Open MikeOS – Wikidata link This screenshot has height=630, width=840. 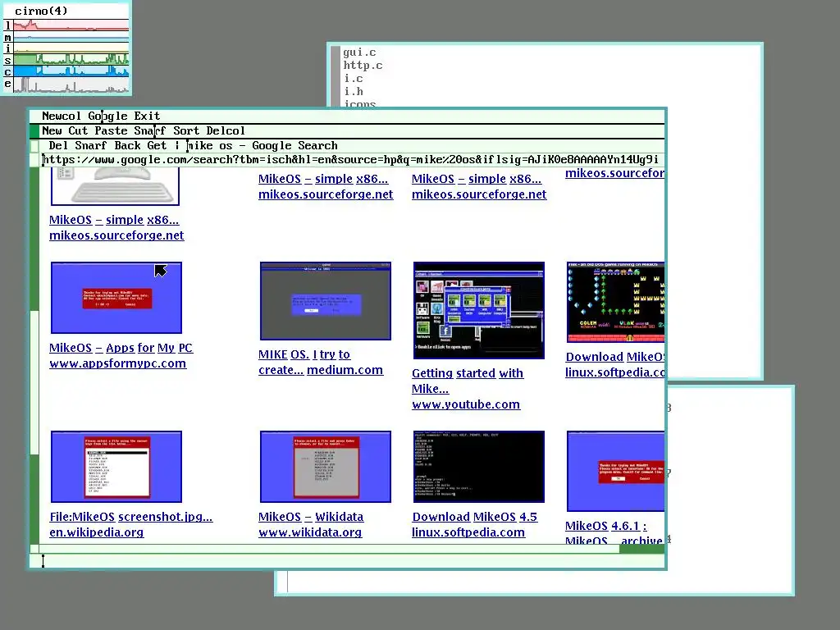[x=311, y=517]
